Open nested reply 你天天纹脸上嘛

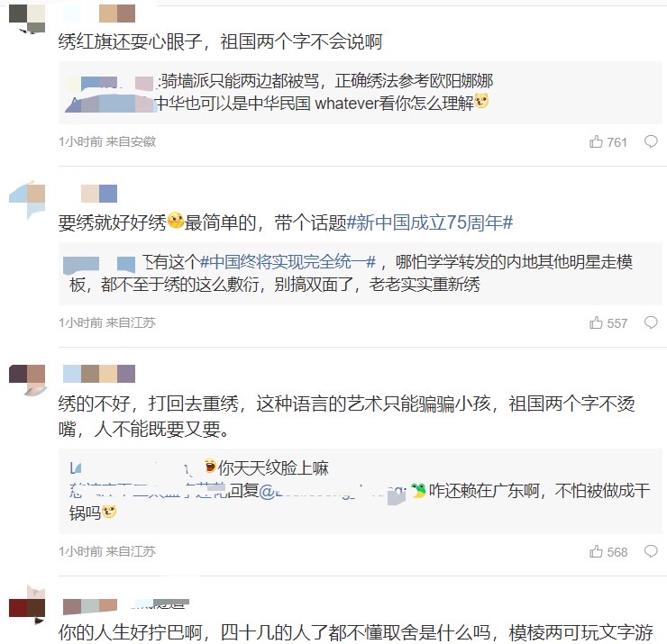tap(273, 468)
